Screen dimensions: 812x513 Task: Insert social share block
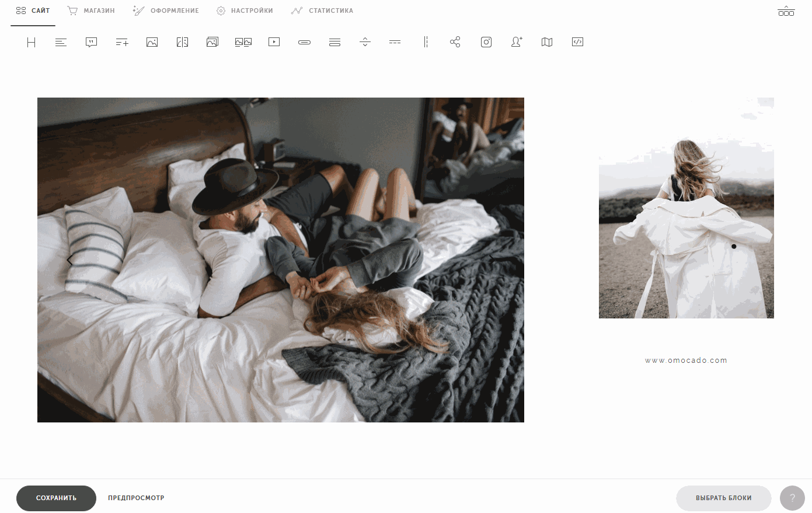[x=455, y=42]
